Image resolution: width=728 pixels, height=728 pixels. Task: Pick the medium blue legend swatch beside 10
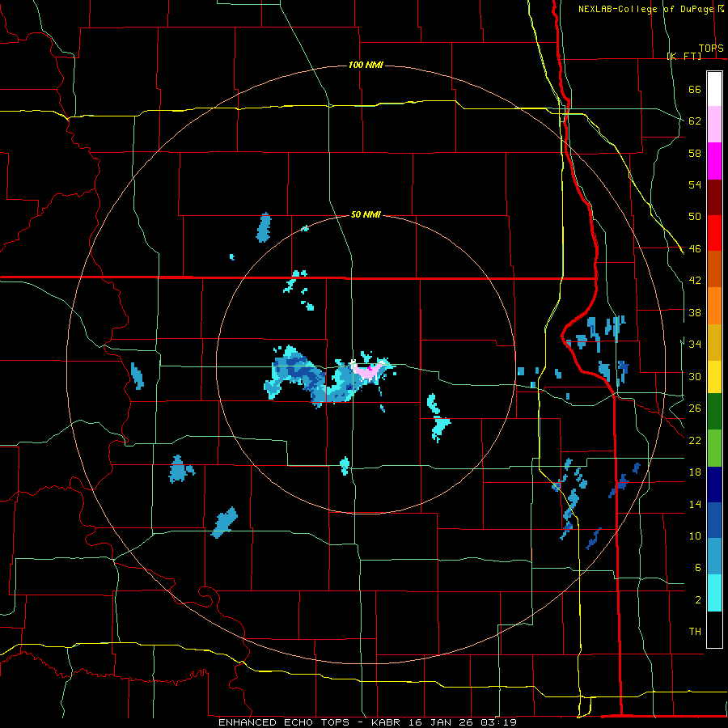[714, 521]
